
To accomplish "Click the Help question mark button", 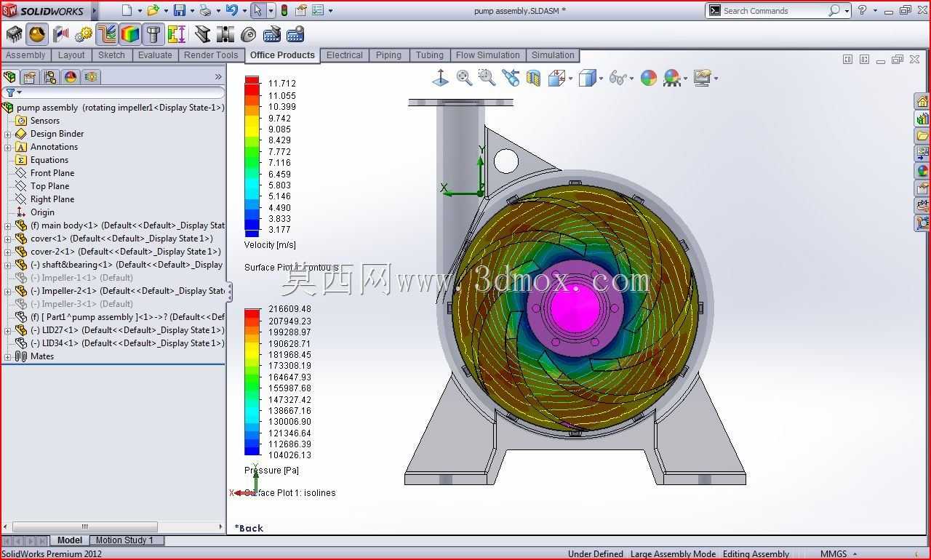I will click(x=863, y=10).
